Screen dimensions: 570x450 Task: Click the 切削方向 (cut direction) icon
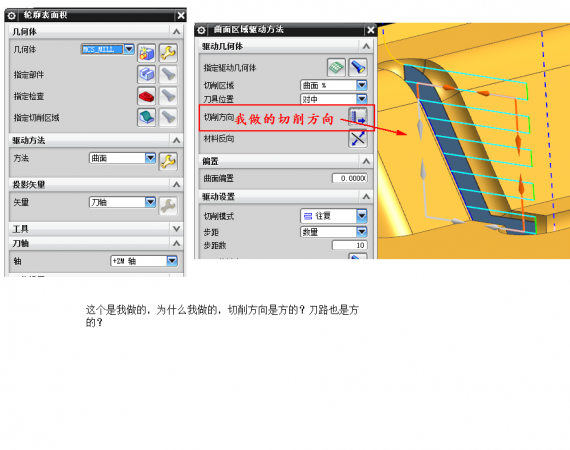point(358,117)
